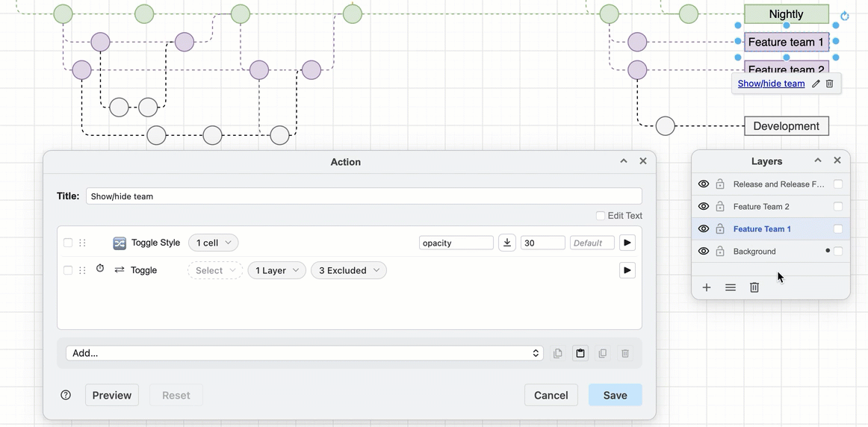Screen dimensions: 868x427
Task: Select the Nightly label box on canvas
Action: (786, 14)
